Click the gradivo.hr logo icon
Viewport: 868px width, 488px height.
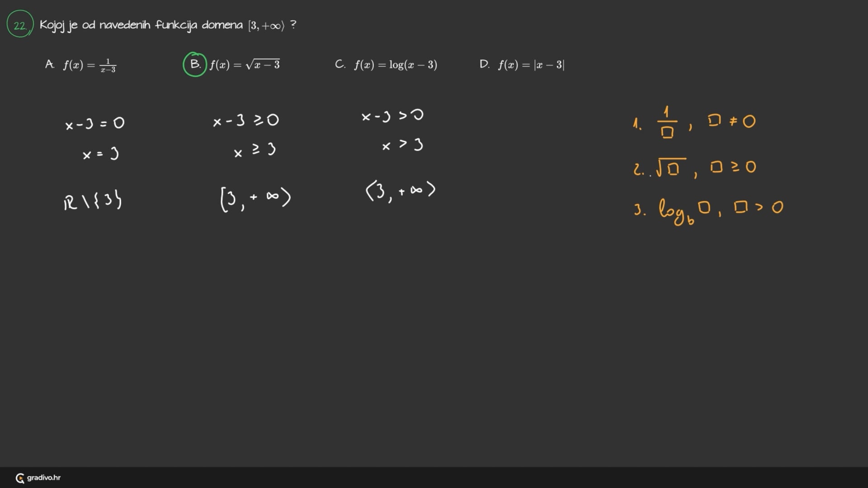pos(20,478)
